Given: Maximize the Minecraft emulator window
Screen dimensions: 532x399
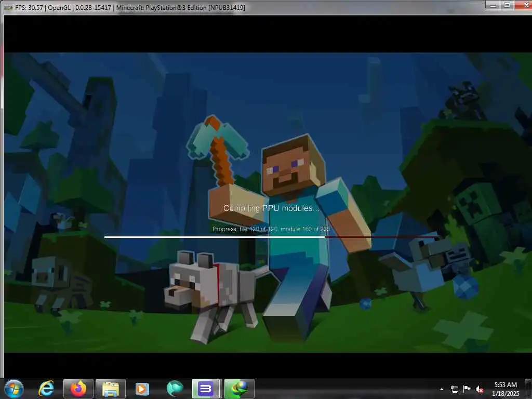Looking at the screenshot, I should click(507, 5).
